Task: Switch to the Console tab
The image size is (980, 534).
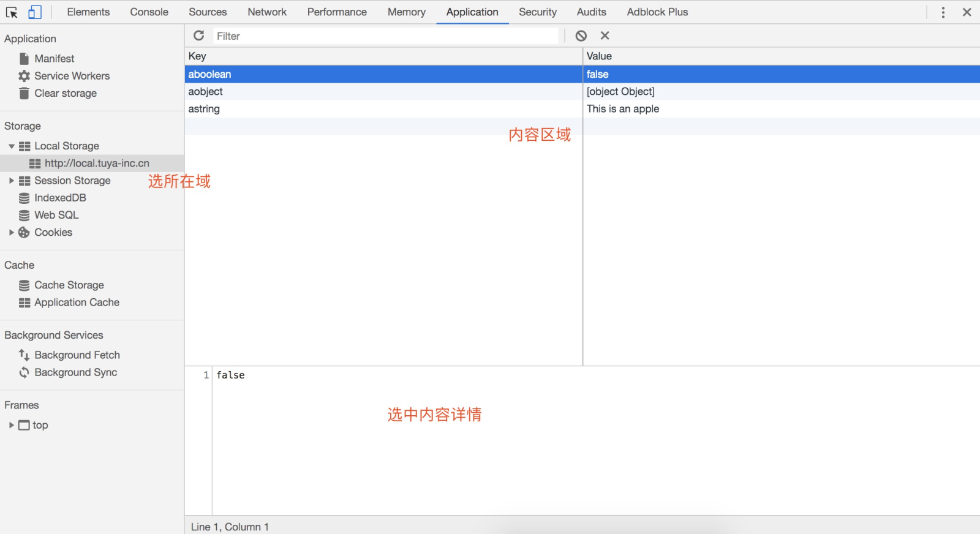Action: (149, 12)
